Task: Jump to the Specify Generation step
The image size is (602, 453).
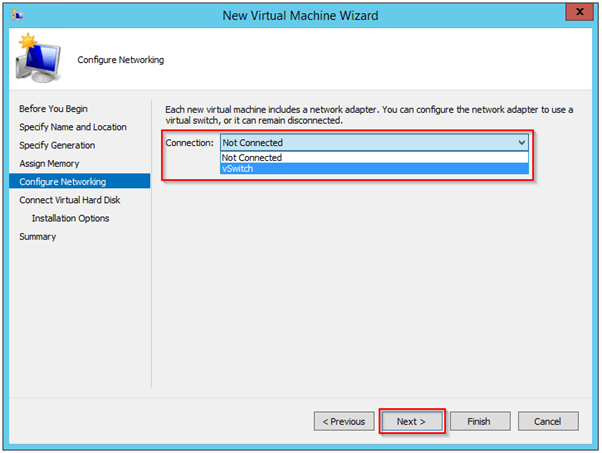Action: (x=57, y=145)
